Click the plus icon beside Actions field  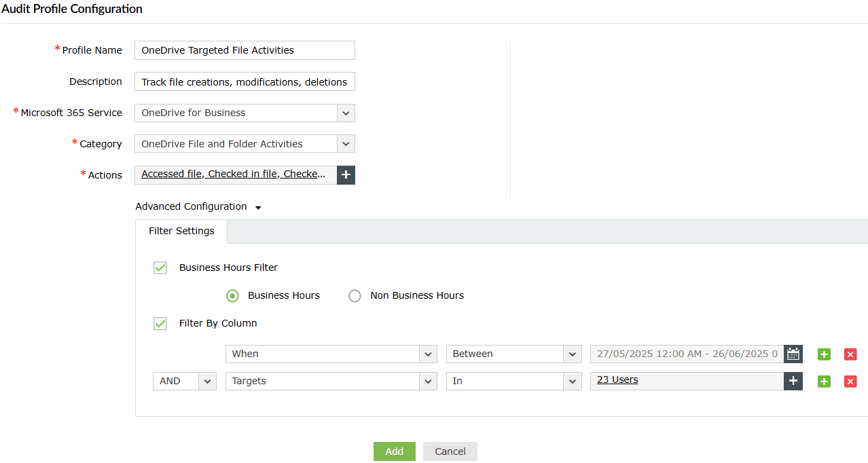(346, 175)
